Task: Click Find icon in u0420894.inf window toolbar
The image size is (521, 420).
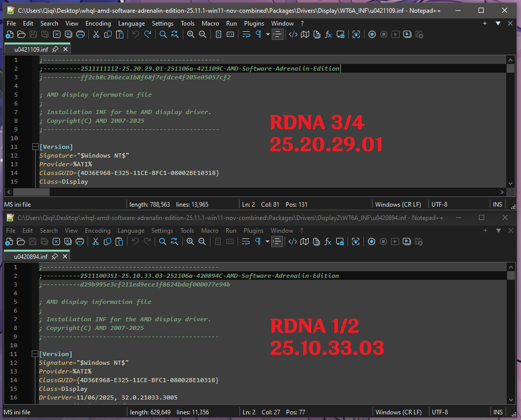Action: click(162, 241)
